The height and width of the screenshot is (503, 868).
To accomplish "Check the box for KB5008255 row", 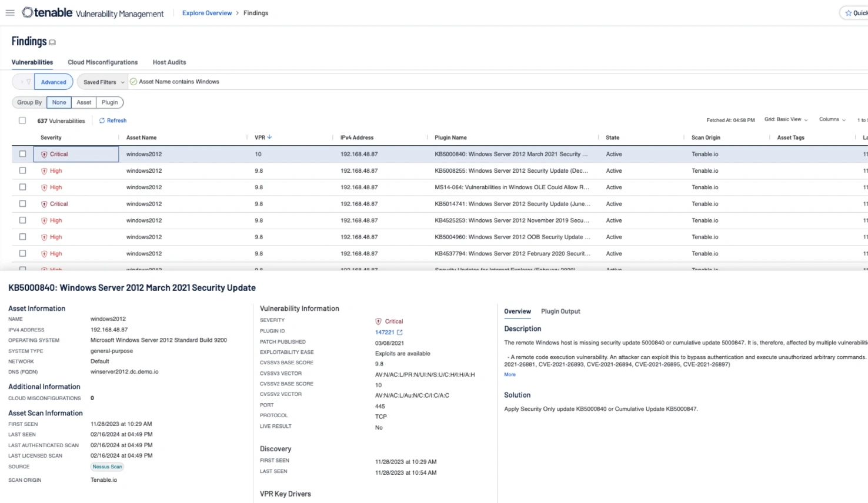I will [22, 170].
